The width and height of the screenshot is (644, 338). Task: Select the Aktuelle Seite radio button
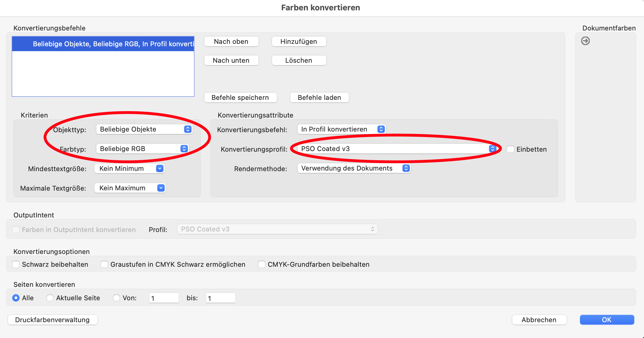(50, 298)
